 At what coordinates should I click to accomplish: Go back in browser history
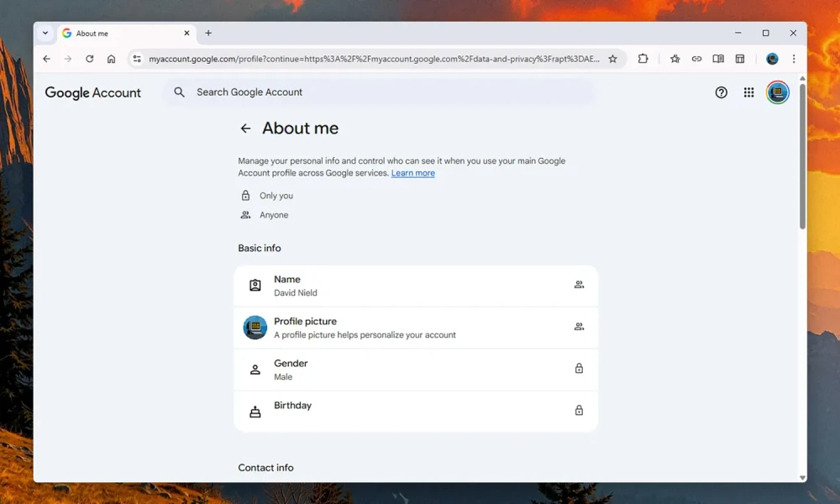pos(46,59)
